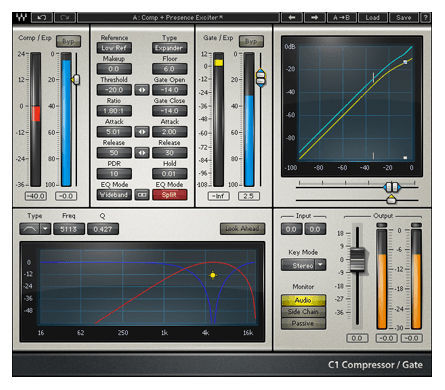
Task: Expand the Key Mode Stereo dropdown
Action: coord(320,265)
